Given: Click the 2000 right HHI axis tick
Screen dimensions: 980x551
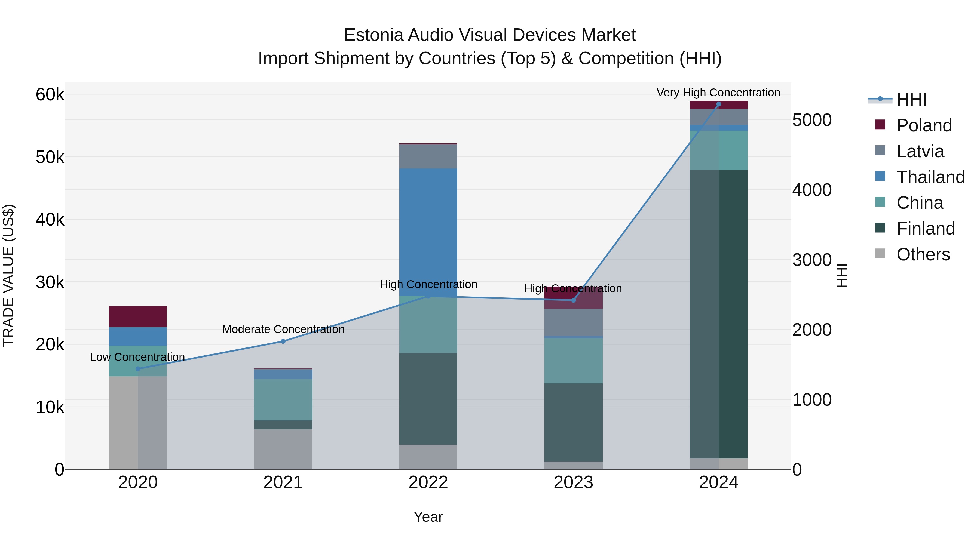Looking at the screenshot, I should pos(812,329).
